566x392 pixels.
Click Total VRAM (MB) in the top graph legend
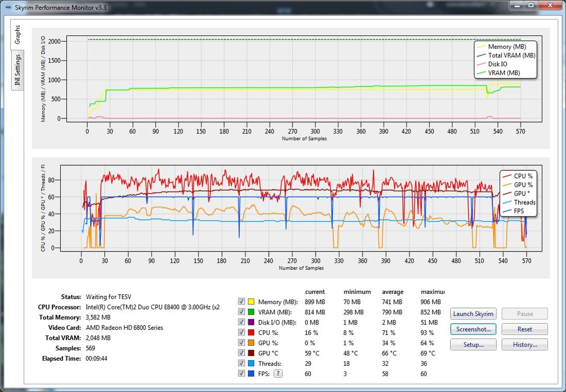coord(511,56)
